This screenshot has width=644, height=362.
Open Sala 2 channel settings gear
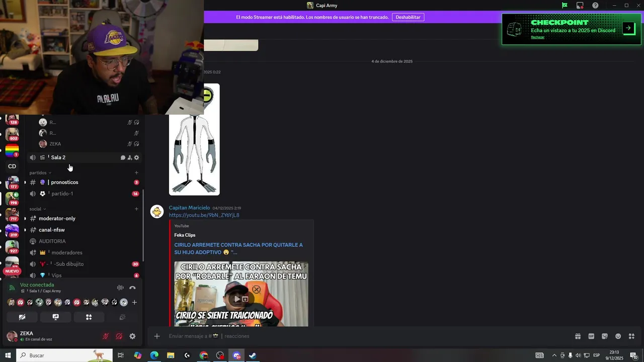(x=136, y=157)
